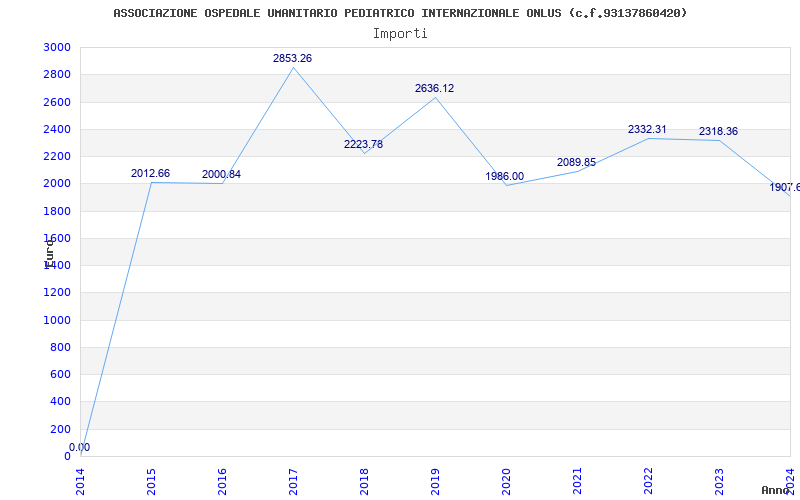Click the 2021 x-axis year label
This screenshot has height=500, width=800.
tap(577, 482)
